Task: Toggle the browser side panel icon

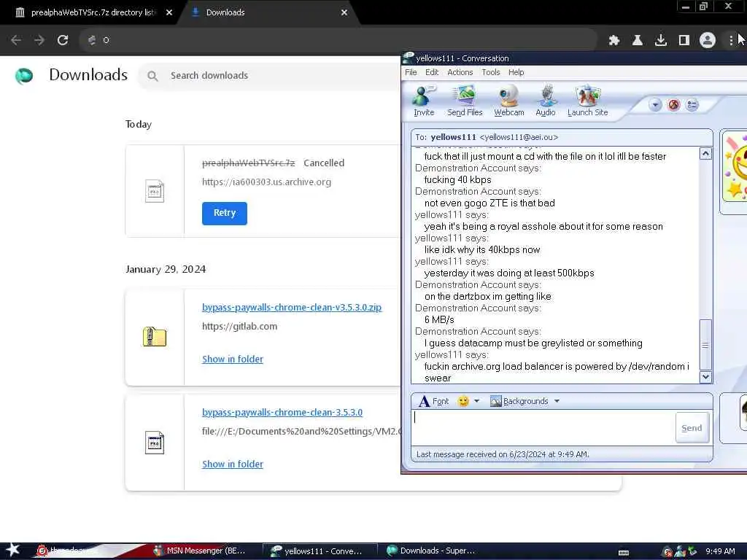Action: coord(684,40)
